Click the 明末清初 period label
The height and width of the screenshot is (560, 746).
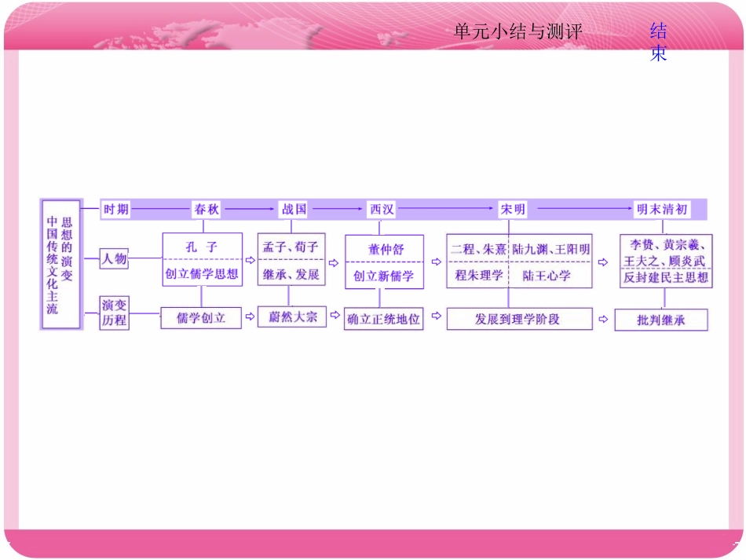662,209
